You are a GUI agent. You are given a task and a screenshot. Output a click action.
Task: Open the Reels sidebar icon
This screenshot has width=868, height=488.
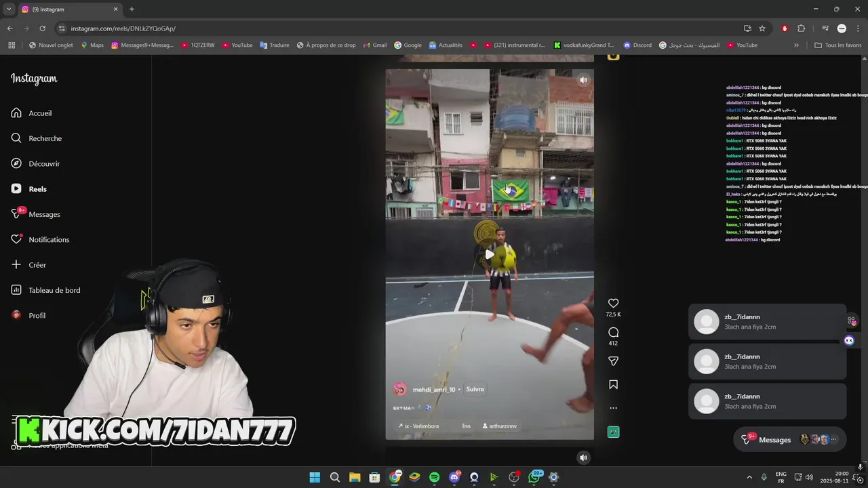16,189
